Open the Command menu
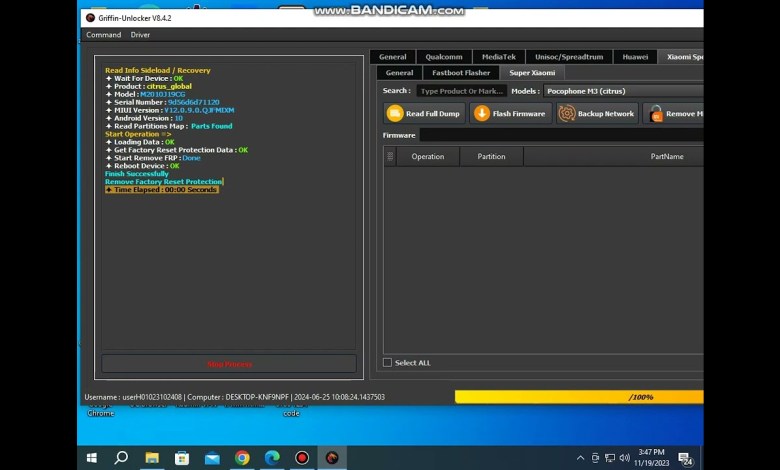Image resolution: width=780 pixels, height=470 pixels. [103, 35]
